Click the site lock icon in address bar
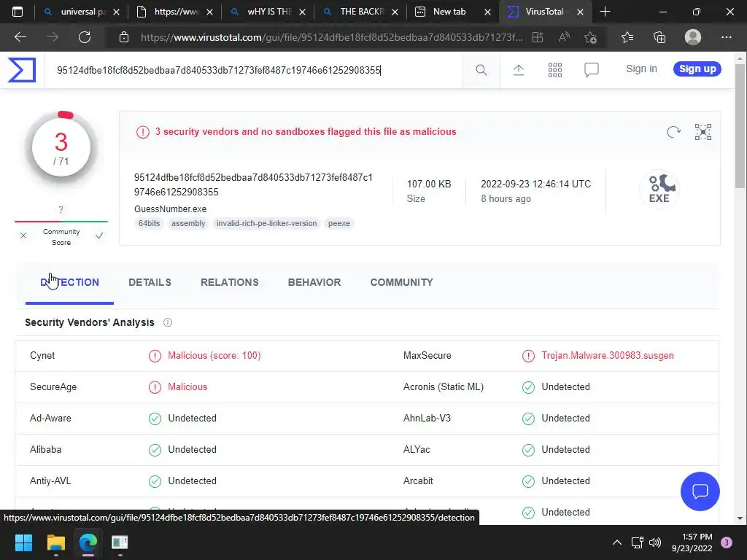 124,37
